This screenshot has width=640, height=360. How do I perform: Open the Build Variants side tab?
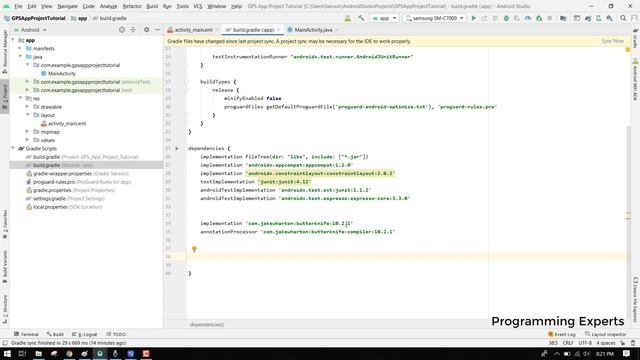[x=5, y=267]
